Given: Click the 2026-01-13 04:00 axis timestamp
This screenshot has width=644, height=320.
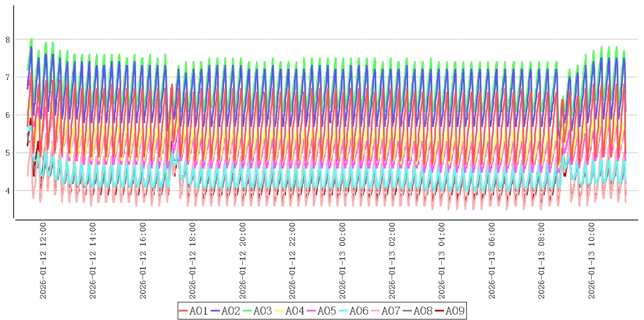Looking at the screenshot, I should pos(442,261).
